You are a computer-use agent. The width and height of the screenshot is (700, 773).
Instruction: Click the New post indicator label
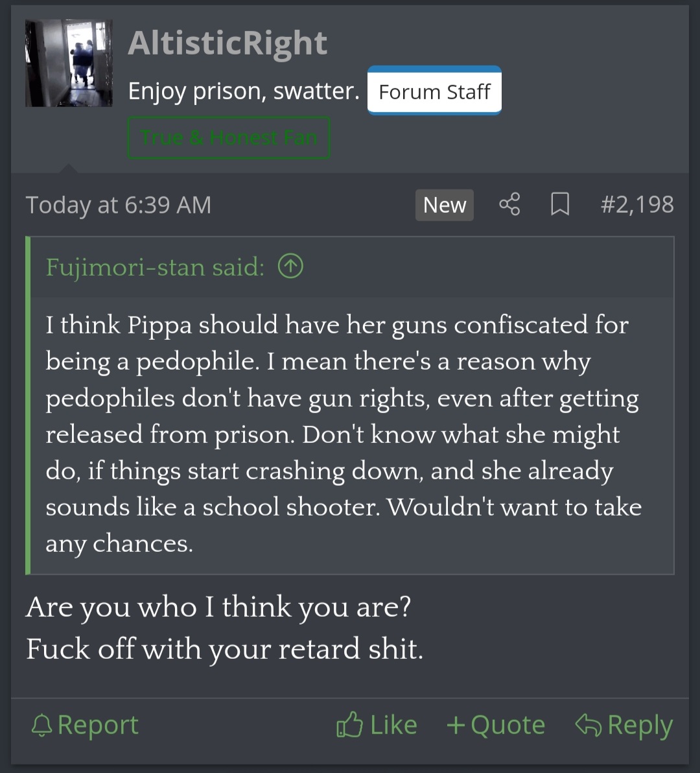pyautogui.click(x=445, y=205)
